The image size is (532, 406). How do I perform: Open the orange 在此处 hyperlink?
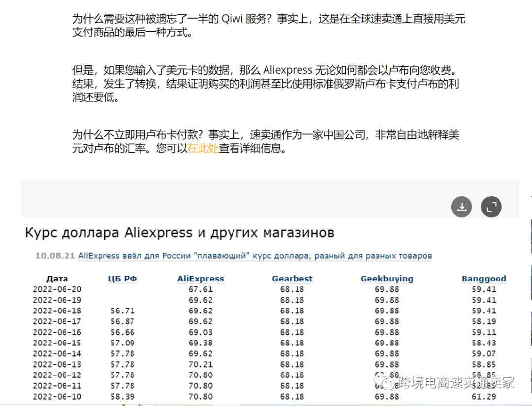pos(203,148)
